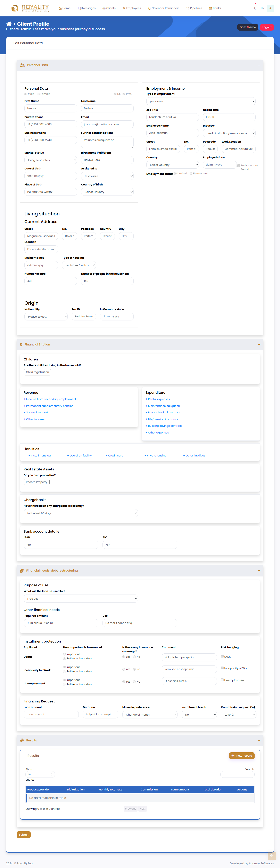Click the Date of birth field
This screenshot has height=868, width=280.
tap(50, 176)
